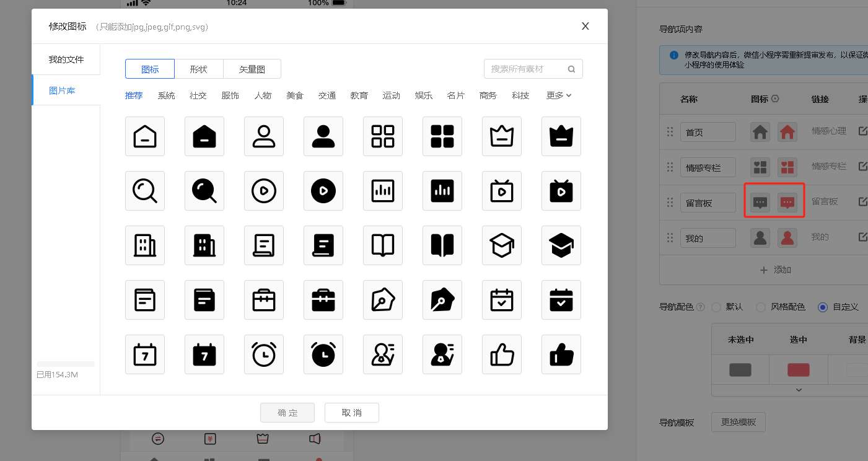
Task: Select the filled open book icon
Action: [x=442, y=245]
